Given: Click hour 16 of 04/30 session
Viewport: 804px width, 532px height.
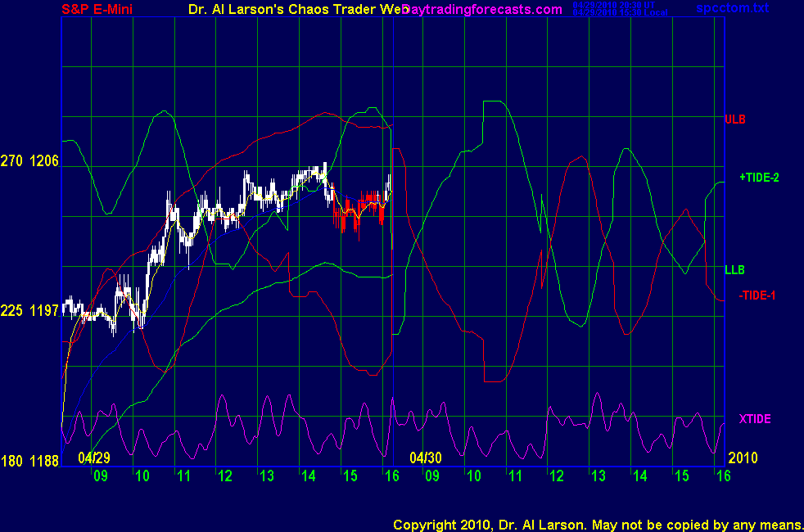Looking at the screenshot, I should pyautogui.click(x=724, y=476).
